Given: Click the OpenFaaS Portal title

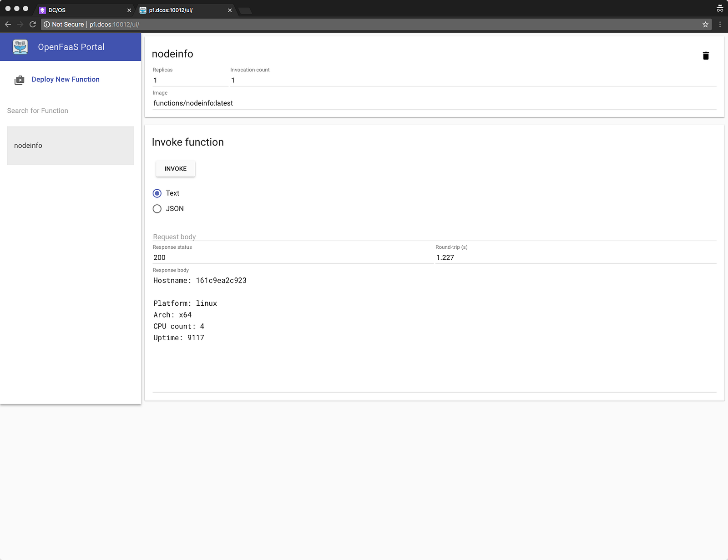Looking at the screenshot, I should pos(71,47).
